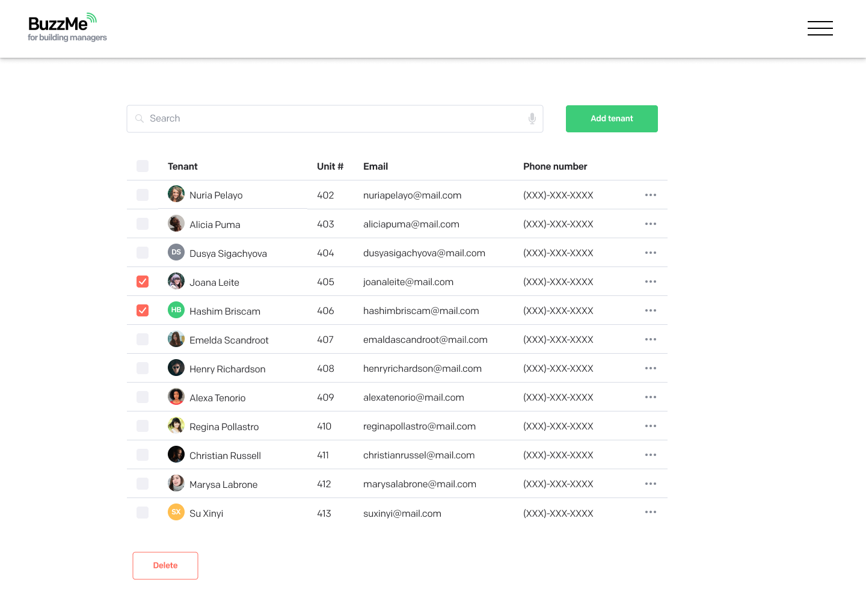This screenshot has width=866, height=616.
Task: Click Christian Russell's avatar
Action: click(176, 454)
